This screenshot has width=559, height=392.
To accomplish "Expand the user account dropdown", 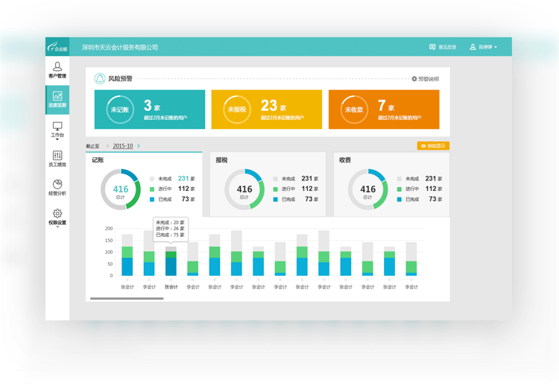I will (484, 47).
